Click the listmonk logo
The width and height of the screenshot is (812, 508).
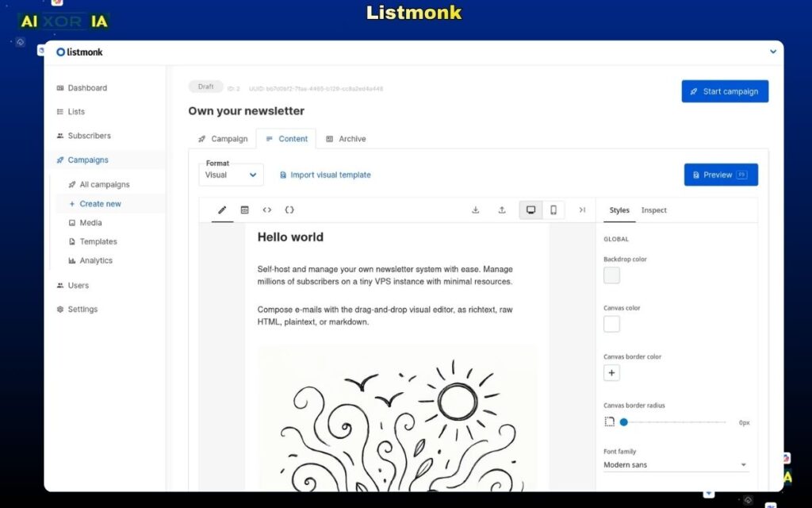78,52
